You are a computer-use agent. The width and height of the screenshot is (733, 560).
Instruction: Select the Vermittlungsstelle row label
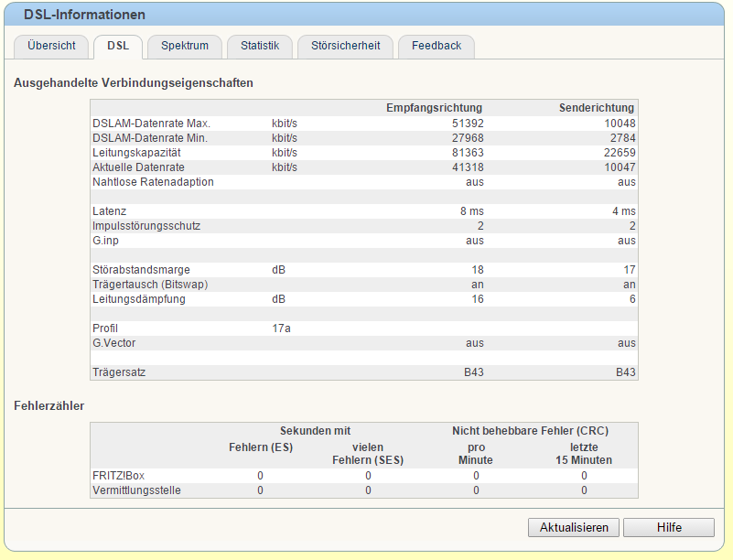[x=136, y=490]
